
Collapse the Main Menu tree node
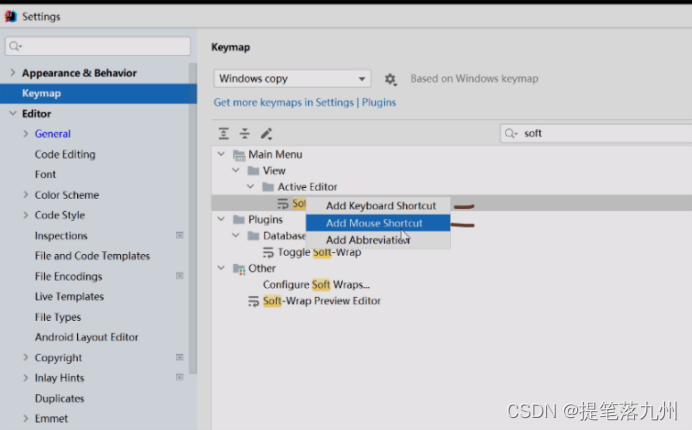click(x=221, y=154)
